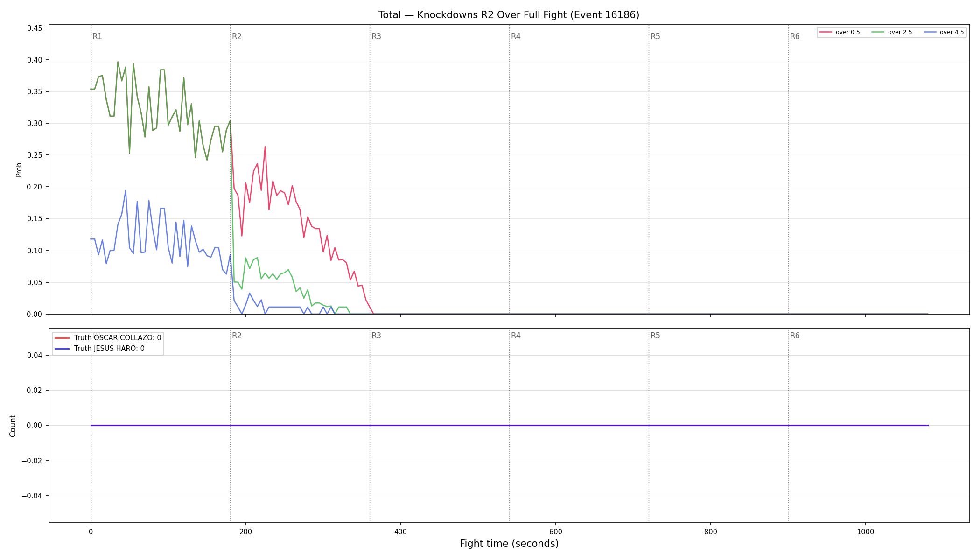Click the R1 round marker in top chart
The height and width of the screenshot is (560, 980).
[x=97, y=36]
